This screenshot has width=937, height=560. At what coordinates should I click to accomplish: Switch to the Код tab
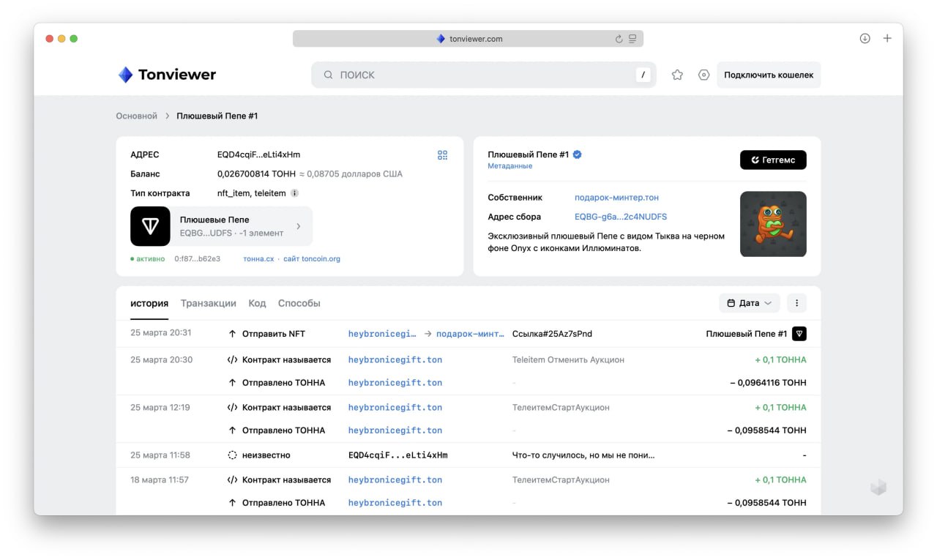click(257, 303)
